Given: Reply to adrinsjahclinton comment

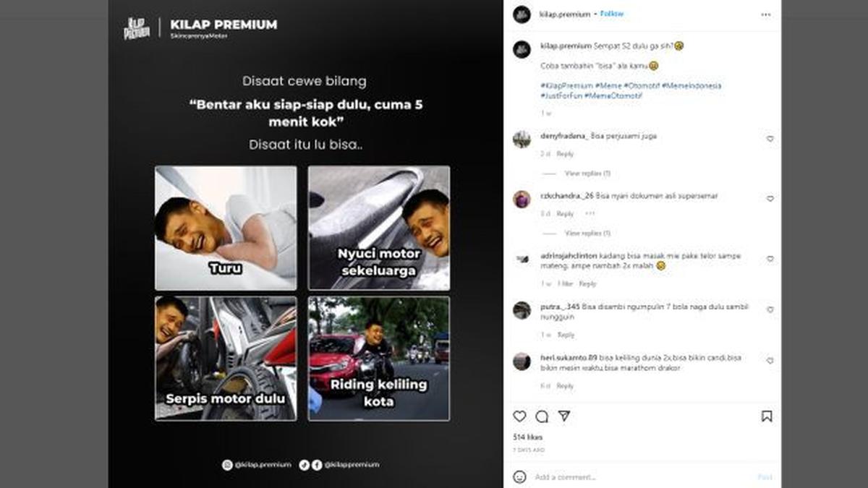Looking at the screenshot, I should tap(587, 284).
